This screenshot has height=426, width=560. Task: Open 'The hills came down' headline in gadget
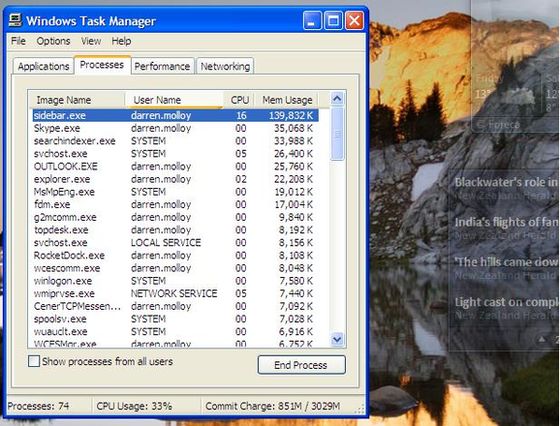tap(506, 262)
